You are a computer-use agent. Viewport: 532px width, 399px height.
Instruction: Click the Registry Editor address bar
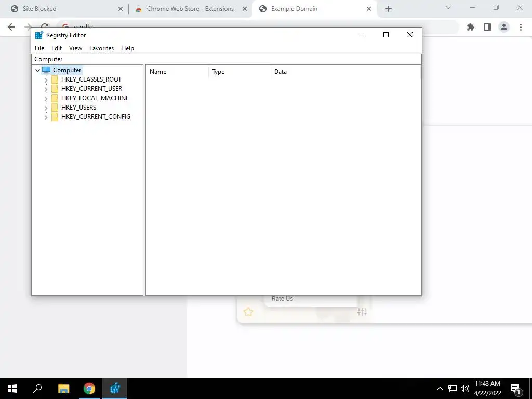[227, 59]
